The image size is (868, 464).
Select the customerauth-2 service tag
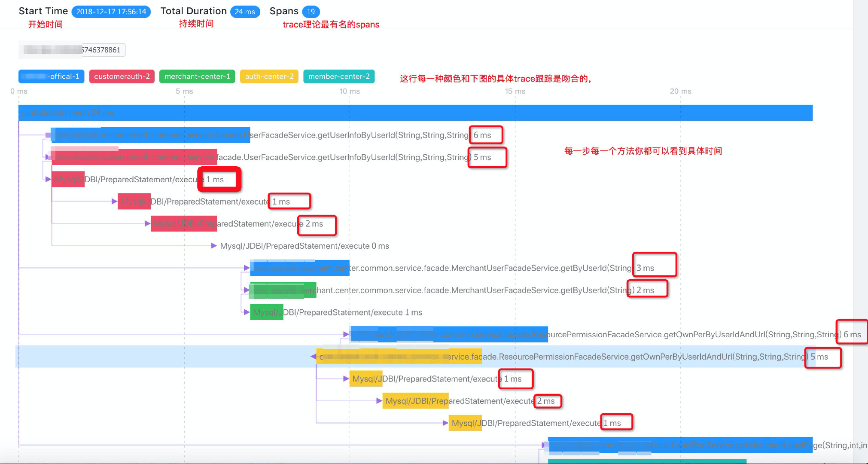pyautogui.click(x=122, y=76)
